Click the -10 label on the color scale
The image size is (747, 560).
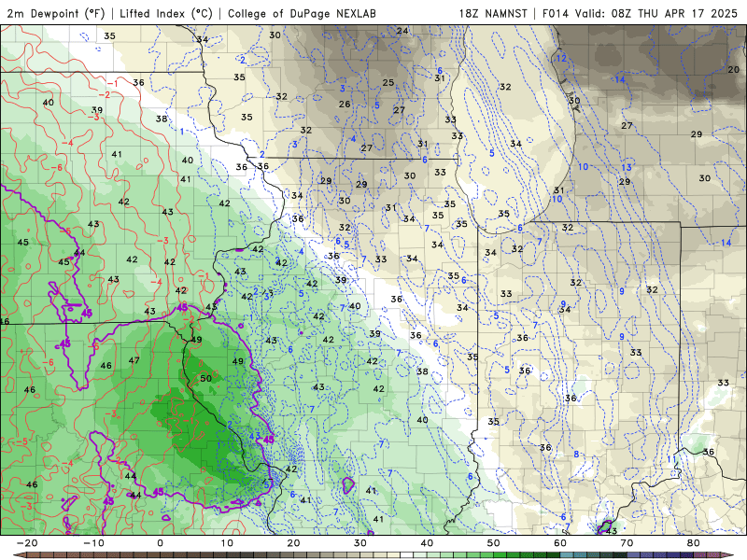[x=93, y=543]
